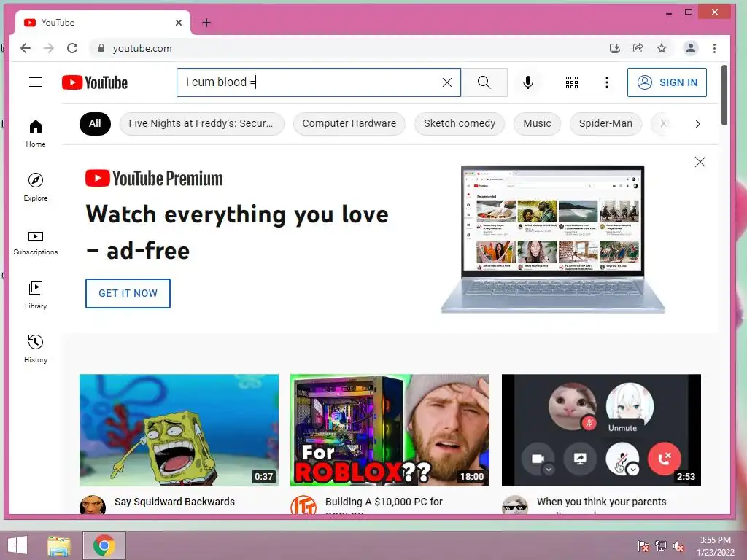Viewport: 747px width, 560px height.
Task: Click the muted volume tray icon
Action: tap(678, 545)
